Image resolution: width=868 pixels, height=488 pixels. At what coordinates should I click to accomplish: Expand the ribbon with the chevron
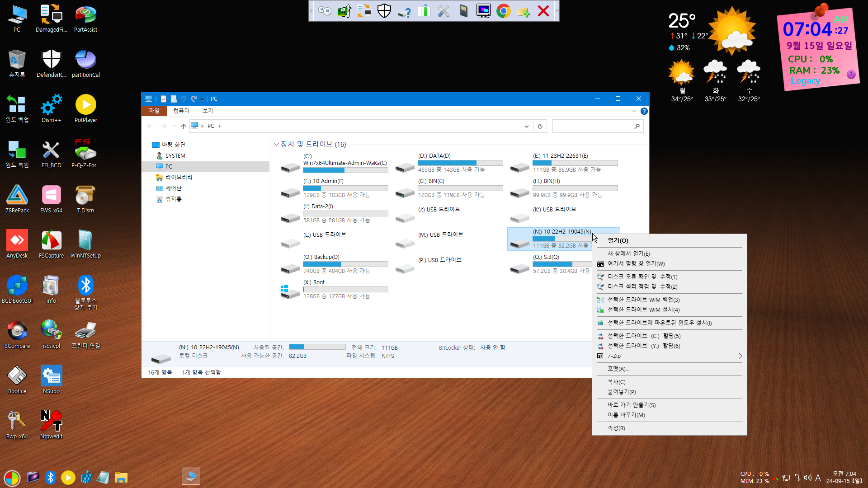coord(634,111)
